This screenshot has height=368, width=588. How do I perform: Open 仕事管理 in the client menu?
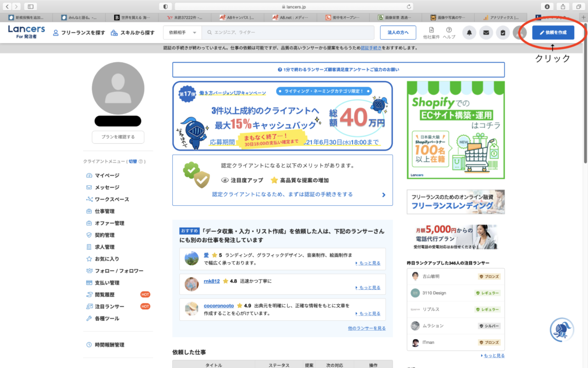[105, 211]
